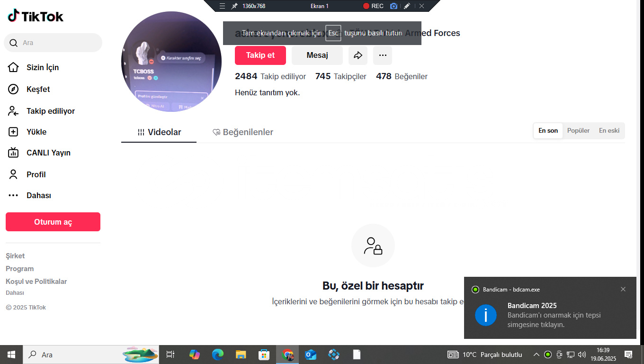Expand the Program footer section
The height and width of the screenshot is (364, 644).
(19, 269)
